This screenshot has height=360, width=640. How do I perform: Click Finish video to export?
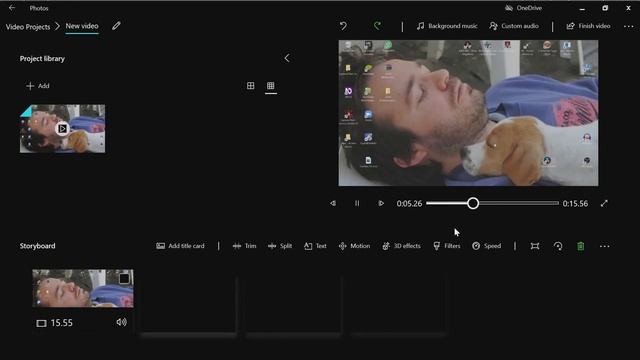(x=588, y=26)
